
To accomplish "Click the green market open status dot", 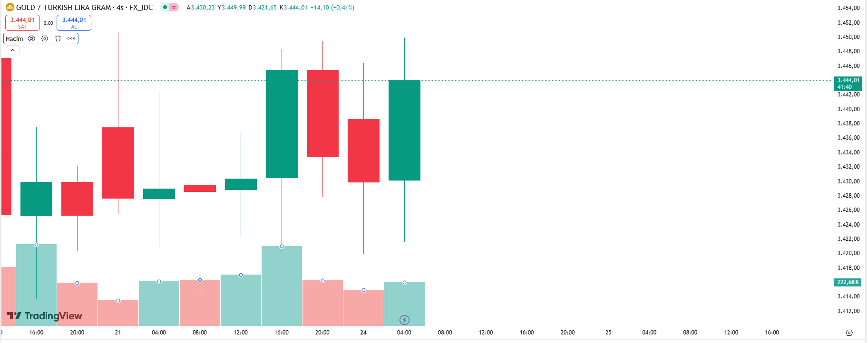I will pos(165,7).
